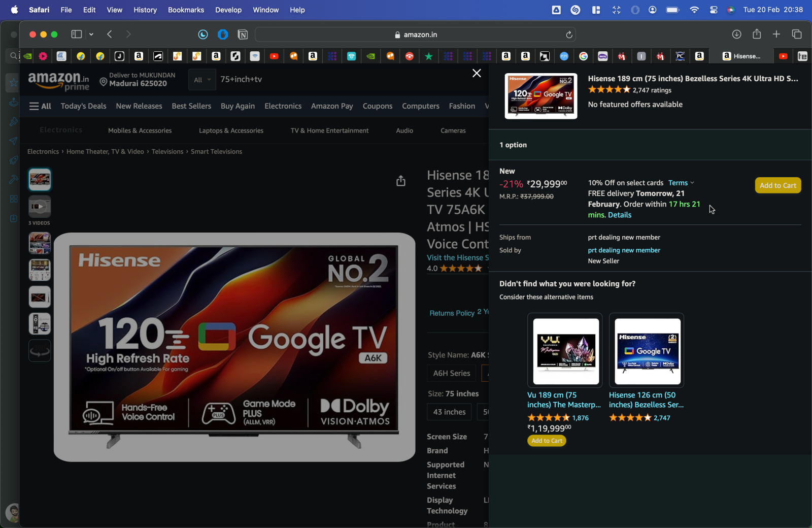812x528 pixels.
Task: Switch to the BenQ pinned tab
Action: [603, 56]
